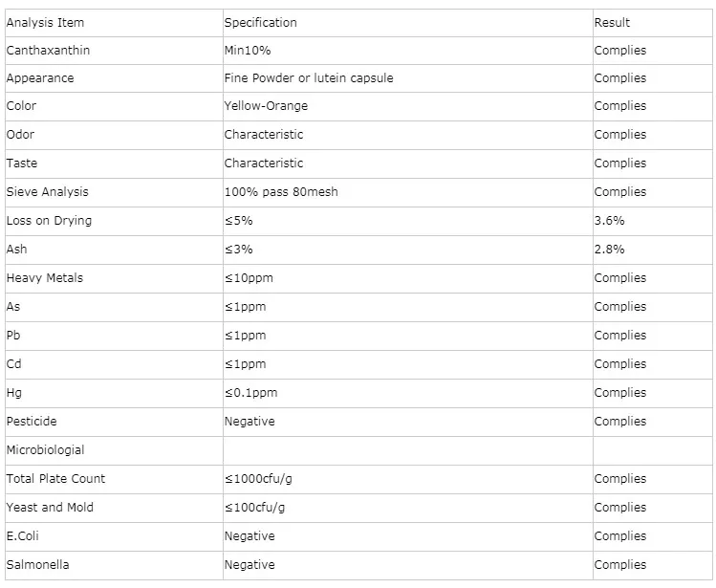The width and height of the screenshot is (716, 588).
Task: Select the 3.6% Loss on Drying result
Action: [609, 221]
